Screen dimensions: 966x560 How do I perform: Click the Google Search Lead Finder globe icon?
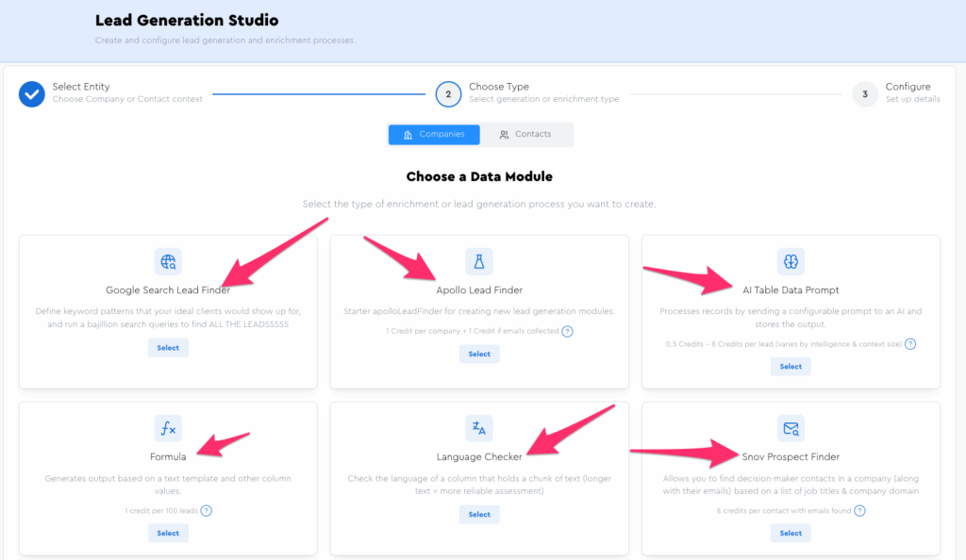click(168, 261)
